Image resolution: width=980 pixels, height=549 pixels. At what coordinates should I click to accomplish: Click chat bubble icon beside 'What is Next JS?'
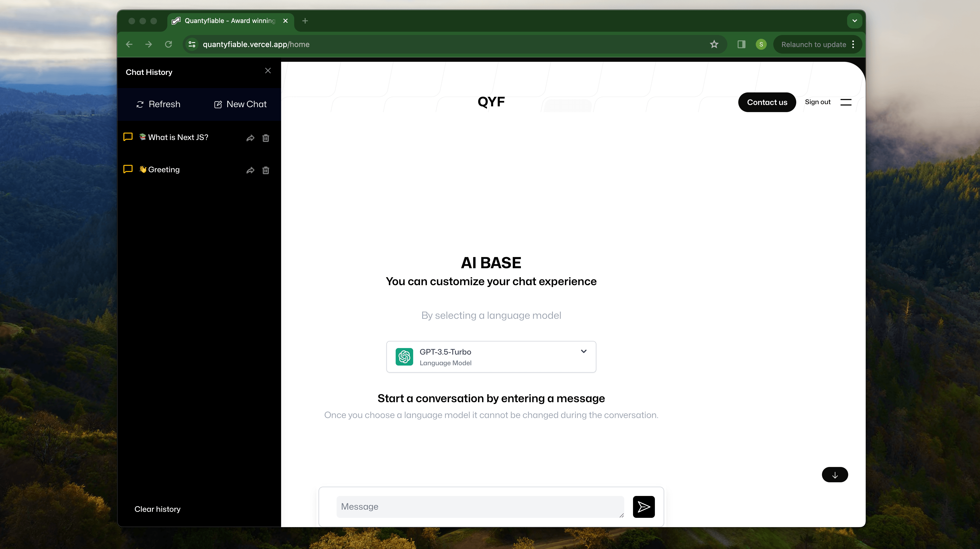pyautogui.click(x=128, y=137)
